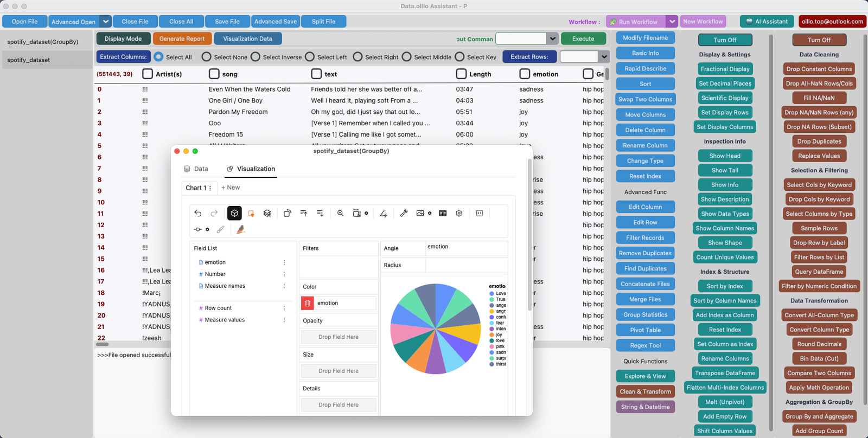Viewport: 868px width, 438px height.
Task: Delete emotion from Color with trash icon
Action: point(308,303)
